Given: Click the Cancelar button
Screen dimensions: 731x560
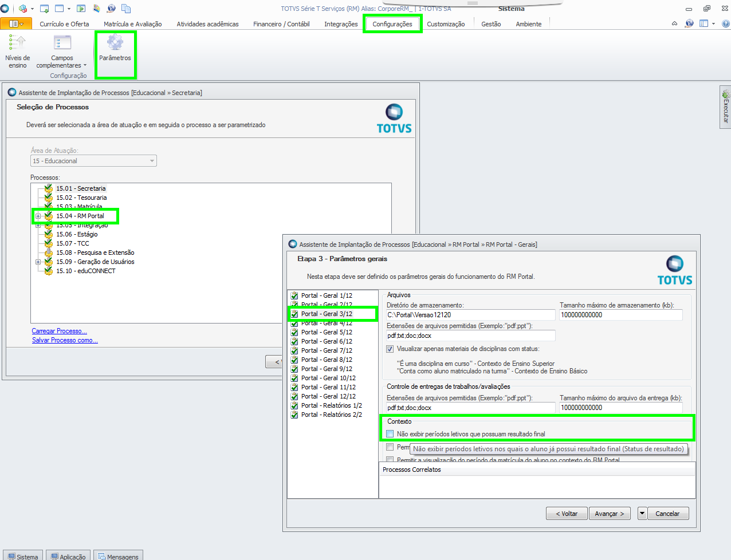Looking at the screenshot, I should tap(667, 514).
